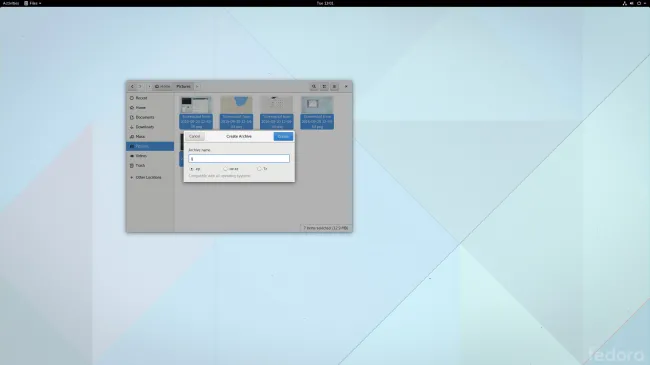The width and height of the screenshot is (650, 365).
Task: Go forward with the right arrow button
Action: click(140, 86)
